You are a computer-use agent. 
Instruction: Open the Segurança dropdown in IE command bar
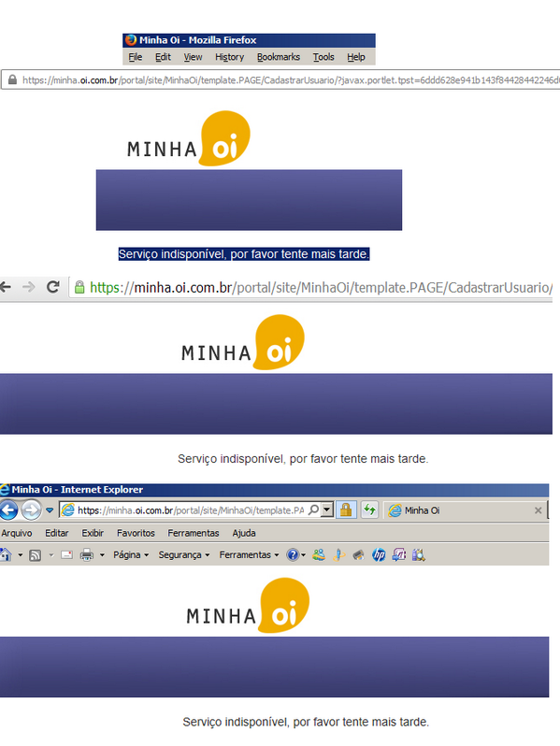click(x=183, y=554)
